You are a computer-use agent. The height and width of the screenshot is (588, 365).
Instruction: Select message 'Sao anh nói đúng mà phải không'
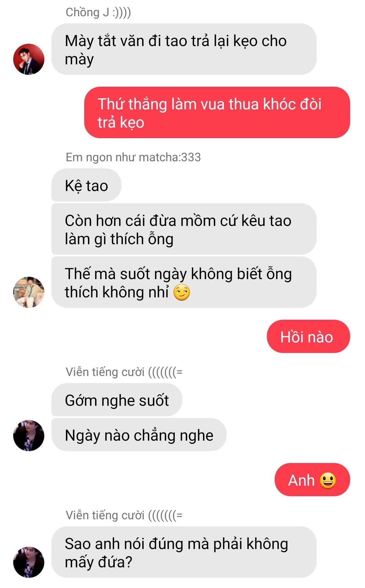click(x=184, y=552)
